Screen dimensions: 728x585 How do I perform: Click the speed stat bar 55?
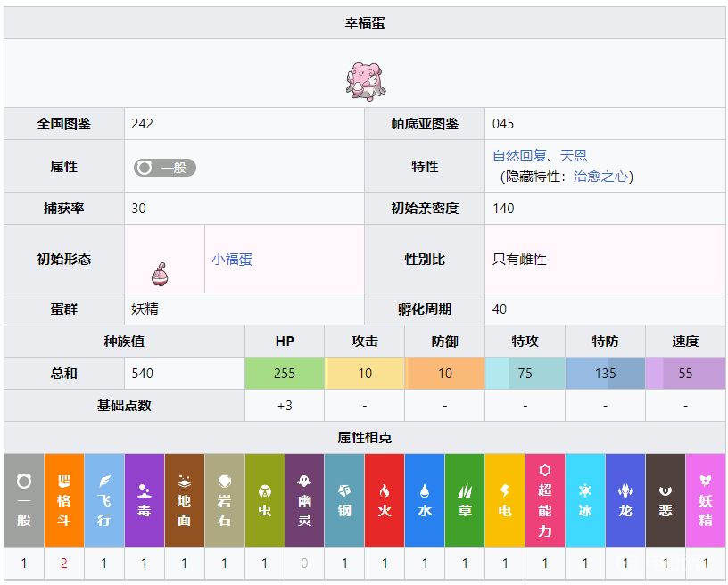click(x=685, y=373)
